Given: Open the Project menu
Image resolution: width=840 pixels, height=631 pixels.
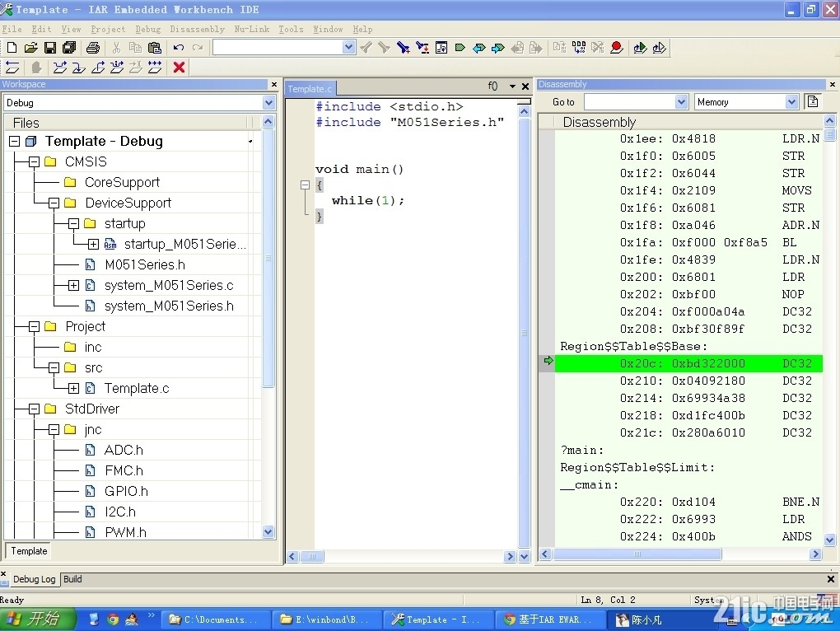Looking at the screenshot, I should 108,29.
